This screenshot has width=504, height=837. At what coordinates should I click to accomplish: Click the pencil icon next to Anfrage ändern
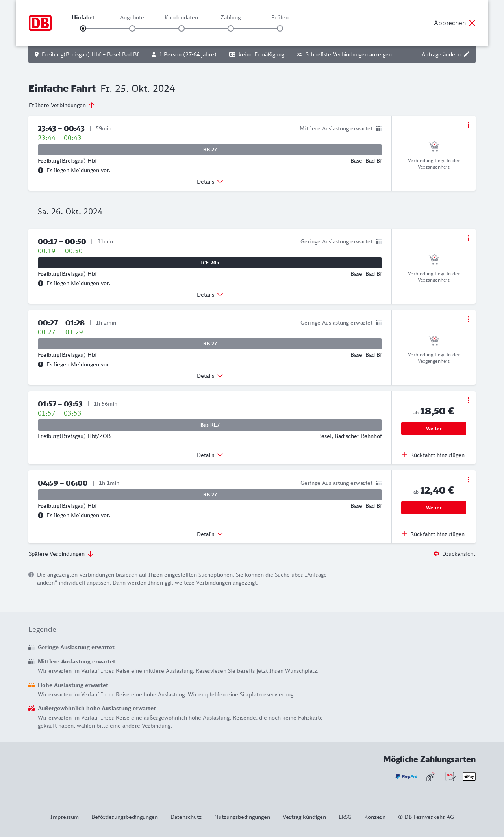pyautogui.click(x=467, y=54)
